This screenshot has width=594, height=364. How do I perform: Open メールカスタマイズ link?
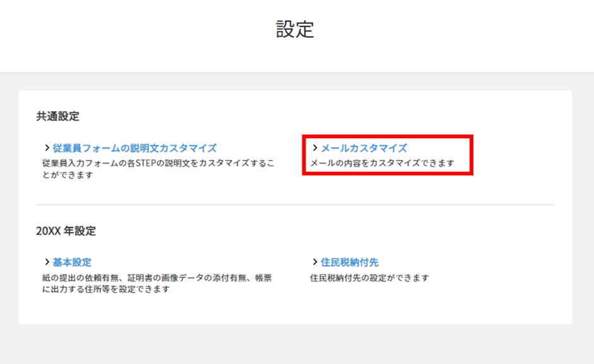[364, 148]
